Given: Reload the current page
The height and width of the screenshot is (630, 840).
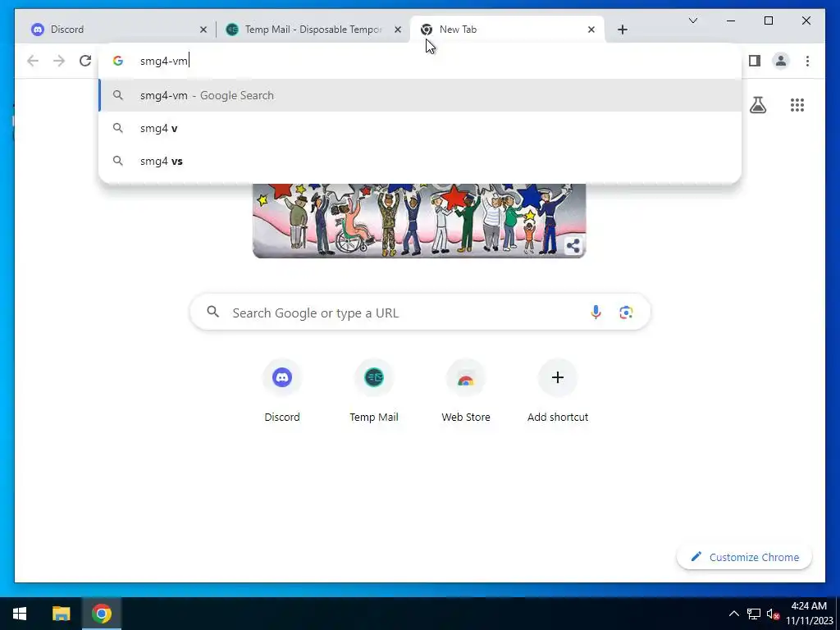Looking at the screenshot, I should (85, 61).
